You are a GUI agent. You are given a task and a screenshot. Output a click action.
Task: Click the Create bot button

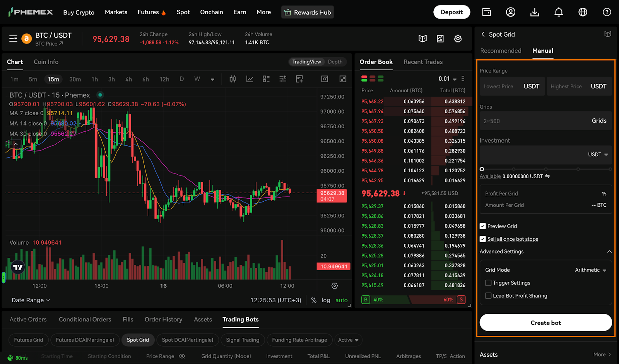click(545, 323)
